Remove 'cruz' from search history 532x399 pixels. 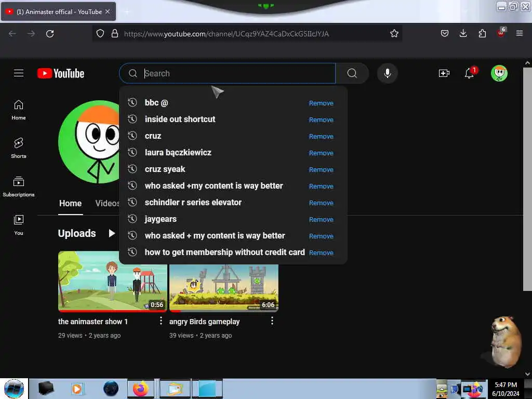(321, 137)
